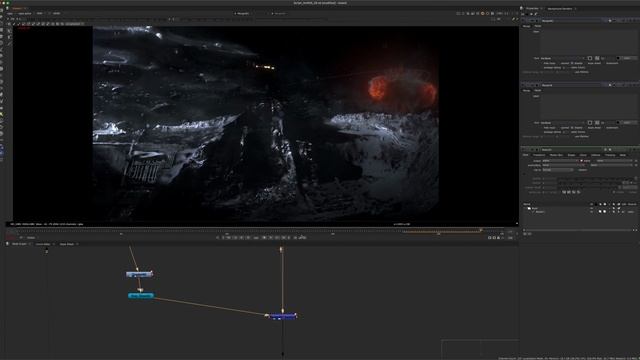Screen dimensions: 640x360
Task: Open the Lifetime tab in Roto properties
Action: tap(596, 155)
